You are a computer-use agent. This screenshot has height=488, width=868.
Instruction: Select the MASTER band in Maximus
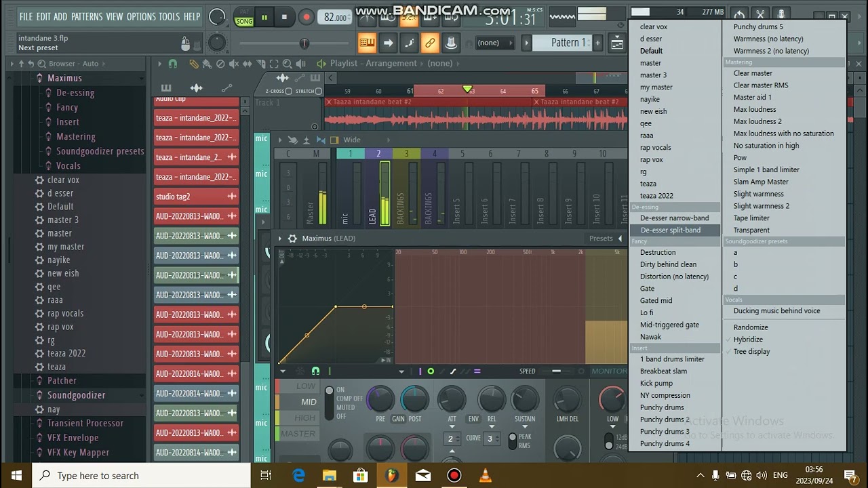click(298, 434)
